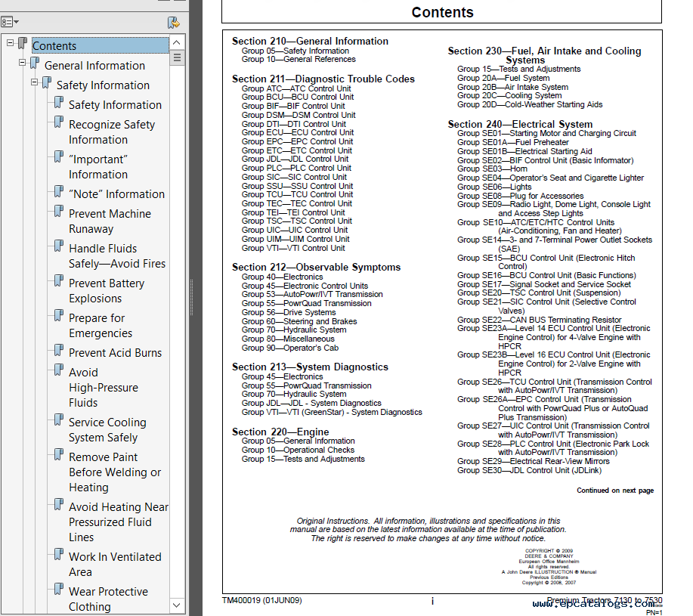
Task: Click the Section 212—Observable Symptoms heading
Action: [317, 268]
